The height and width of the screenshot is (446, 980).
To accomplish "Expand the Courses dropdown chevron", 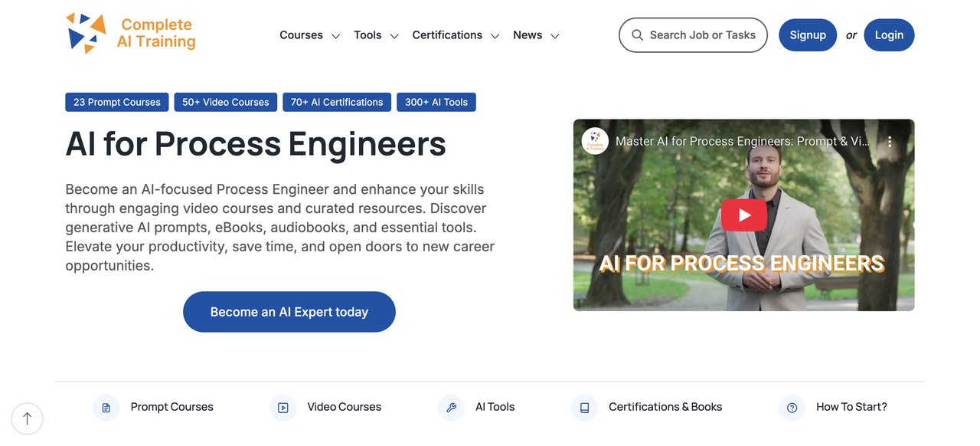I will 335,36.
